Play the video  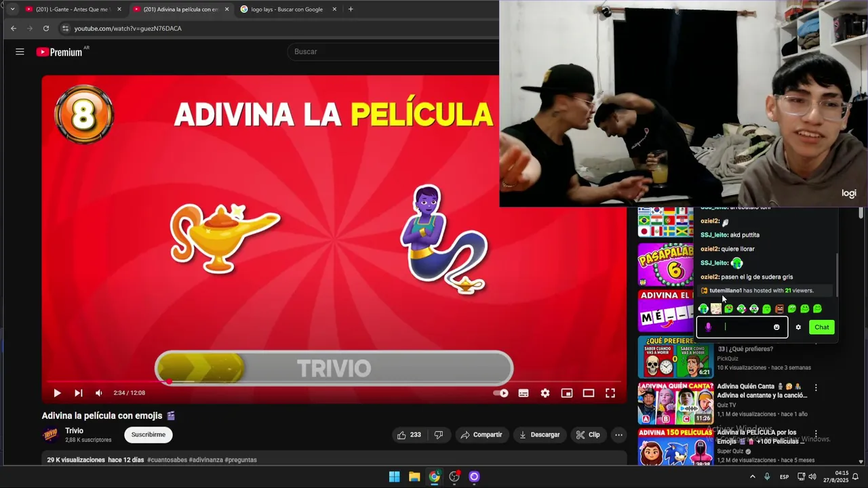click(57, 393)
